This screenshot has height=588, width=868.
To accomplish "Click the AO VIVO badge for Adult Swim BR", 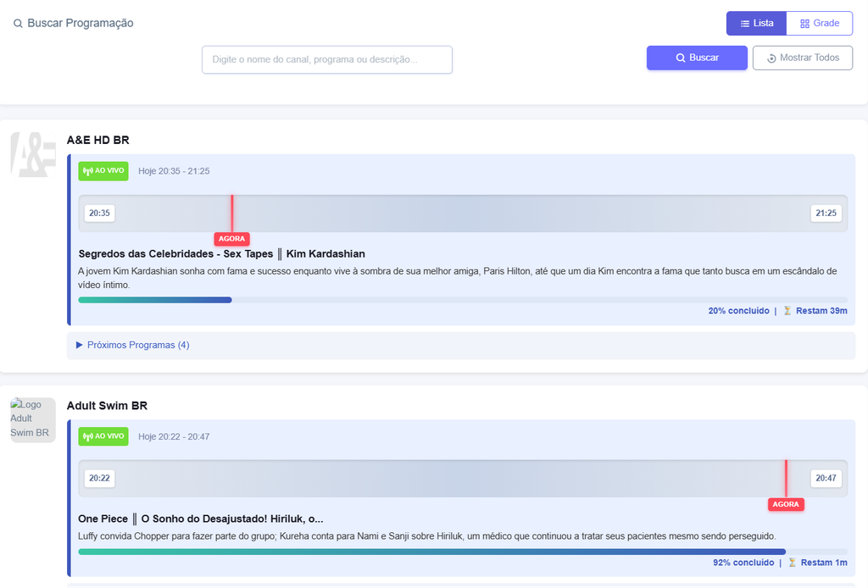I will pyautogui.click(x=103, y=436).
